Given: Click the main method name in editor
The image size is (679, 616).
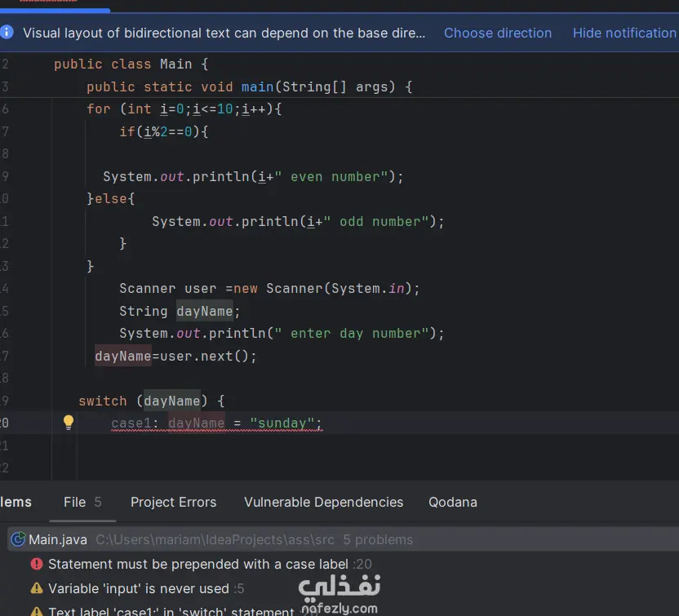Looking at the screenshot, I should 257,86.
